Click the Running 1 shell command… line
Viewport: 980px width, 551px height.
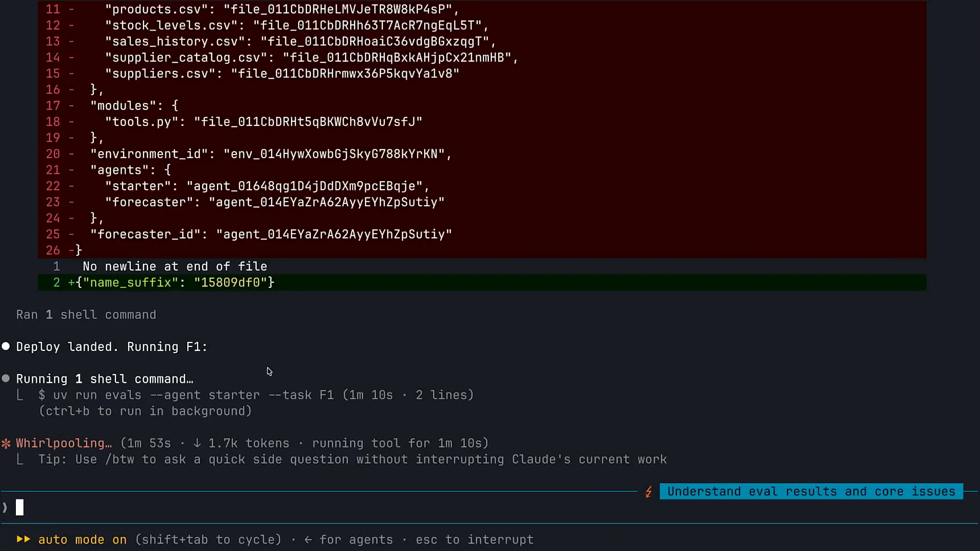pos(105,379)
